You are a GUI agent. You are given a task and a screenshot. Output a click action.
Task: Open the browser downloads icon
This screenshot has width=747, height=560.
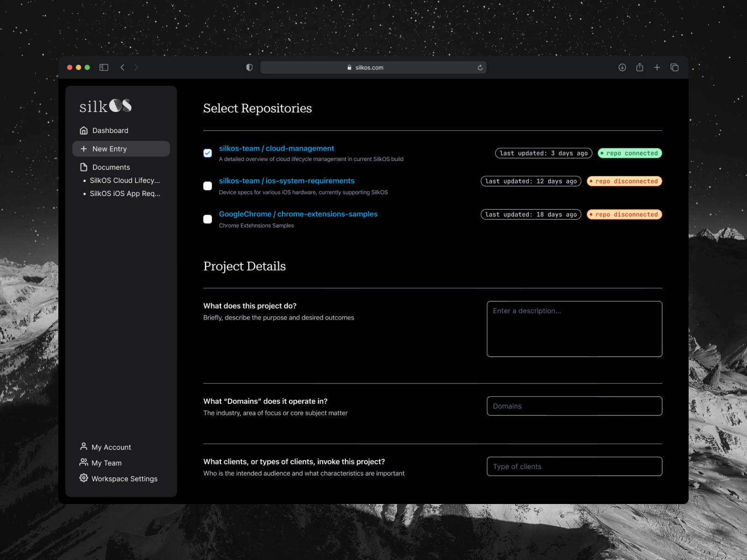[622, 68]
